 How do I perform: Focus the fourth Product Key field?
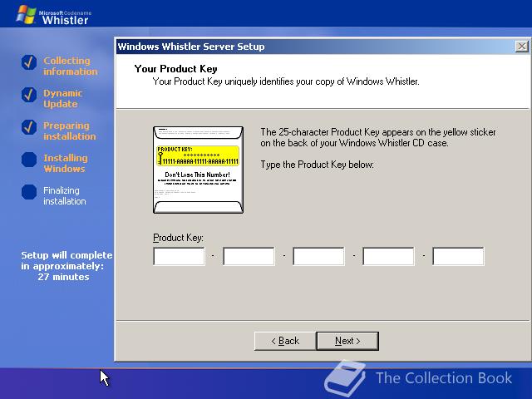(388, 256)
